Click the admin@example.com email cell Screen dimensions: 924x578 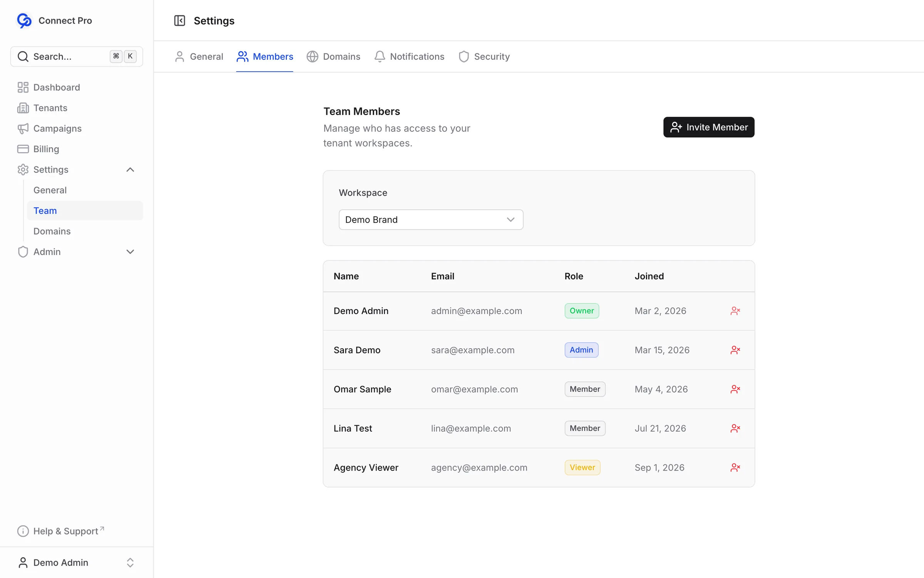coord(477,311)
